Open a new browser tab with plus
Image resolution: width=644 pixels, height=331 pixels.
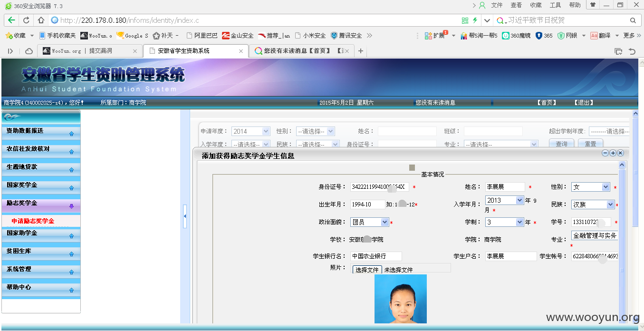[x=361, y=51]
